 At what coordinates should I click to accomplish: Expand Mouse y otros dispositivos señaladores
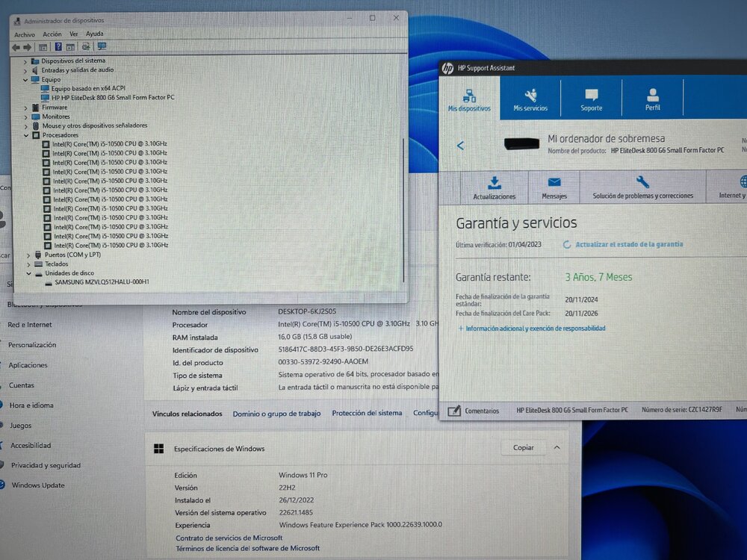click(25, 126)
